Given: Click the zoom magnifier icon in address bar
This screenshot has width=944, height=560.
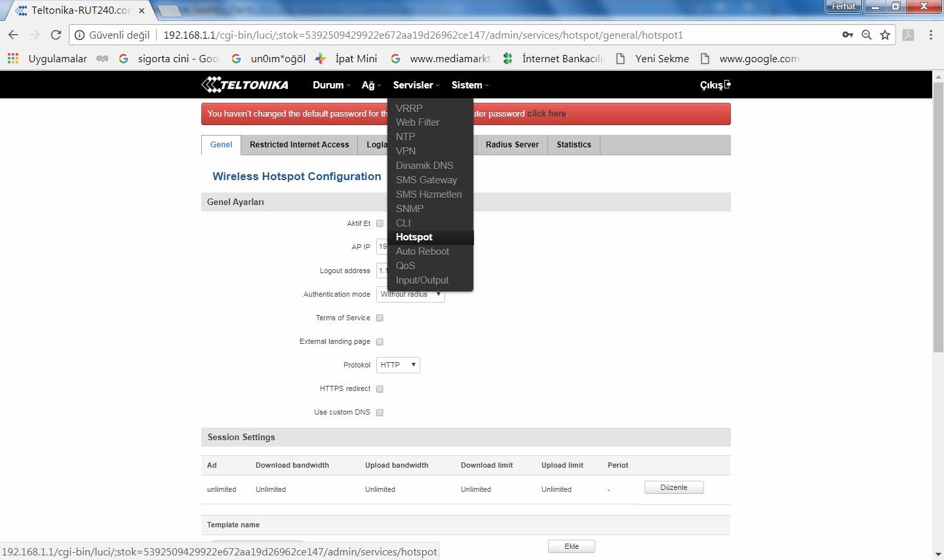Looking at the screenshot, I should (x=866, y=35).
